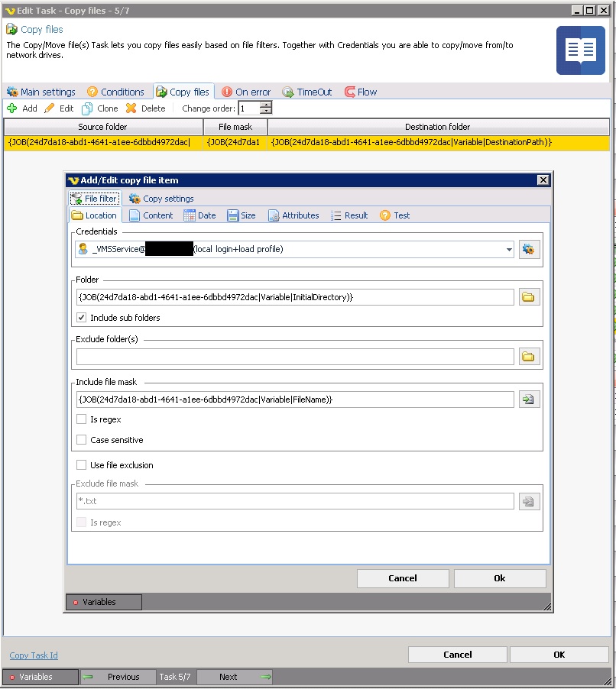Open documentation book icon
Screen dimensions: 616x689
(580, 50)
